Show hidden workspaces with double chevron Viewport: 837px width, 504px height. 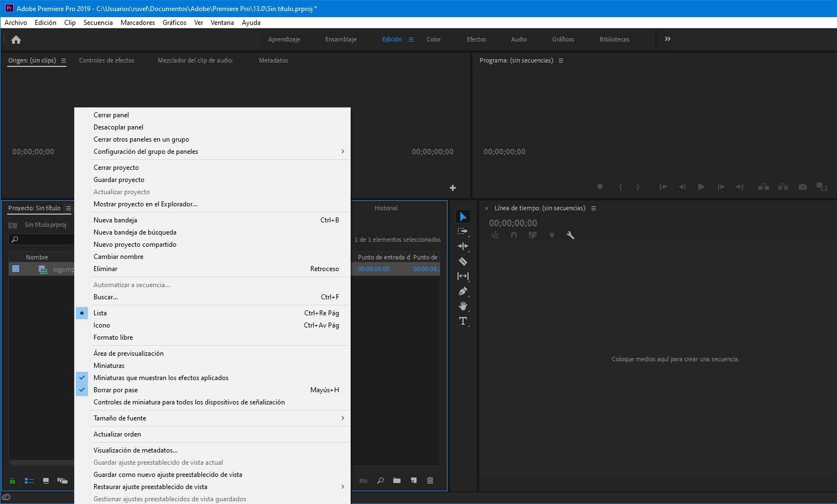(668, 39)
